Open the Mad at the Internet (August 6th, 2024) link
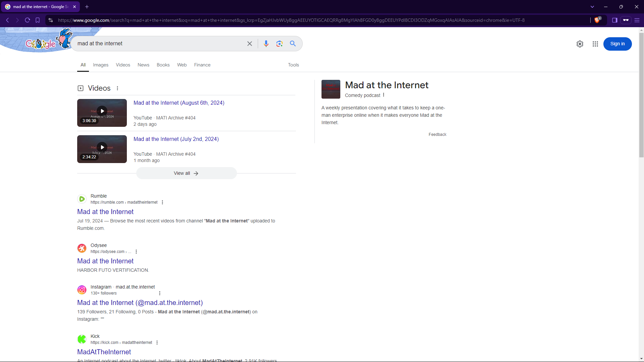The height and width of the screenshot is (362, 644). tap(179, 103)
